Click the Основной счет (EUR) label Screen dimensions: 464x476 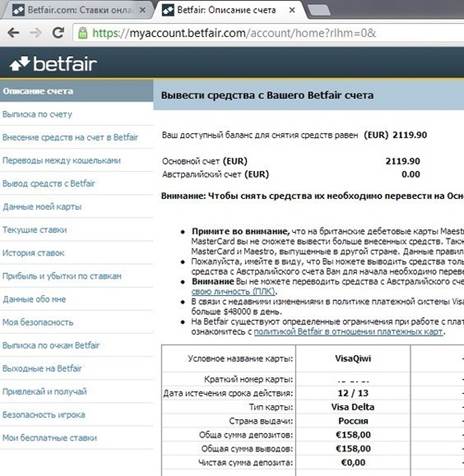coord(205,161)
